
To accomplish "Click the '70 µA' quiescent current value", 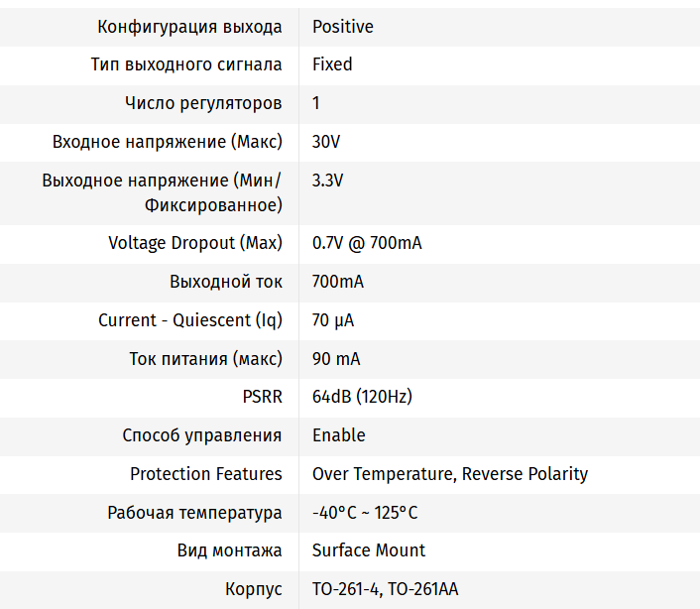I will 333,320.
